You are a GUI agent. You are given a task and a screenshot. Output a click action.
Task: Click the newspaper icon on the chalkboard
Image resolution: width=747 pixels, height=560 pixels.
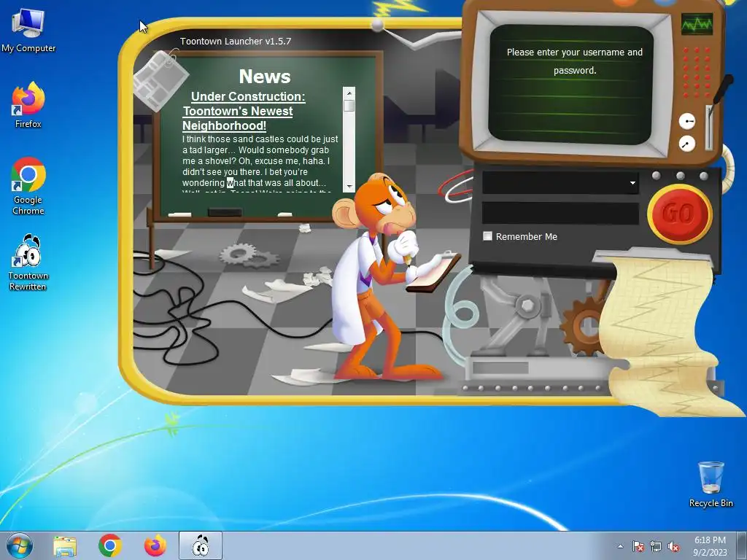(x=160, y=79)
